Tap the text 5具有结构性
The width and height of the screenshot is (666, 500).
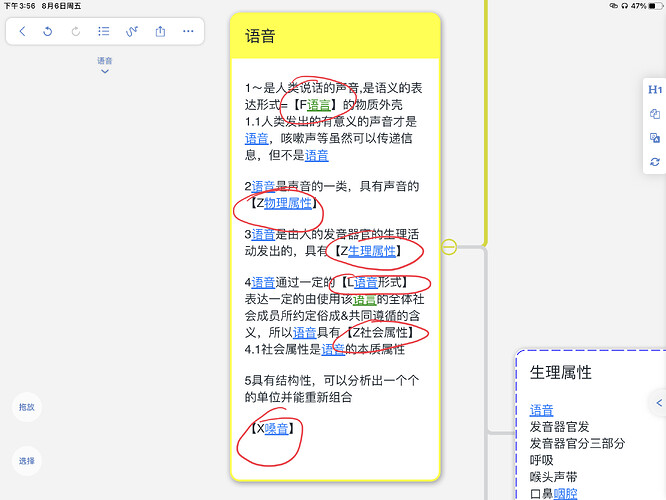[x=279, y=380]
